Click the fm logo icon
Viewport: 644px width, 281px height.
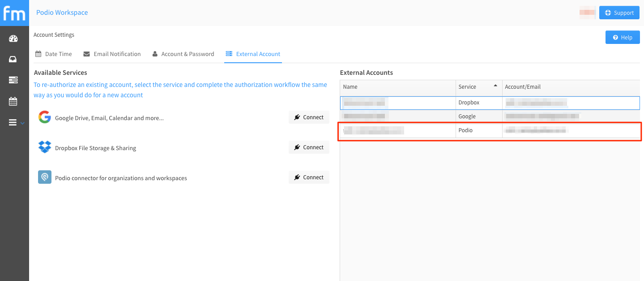click(x=14, y=13)
